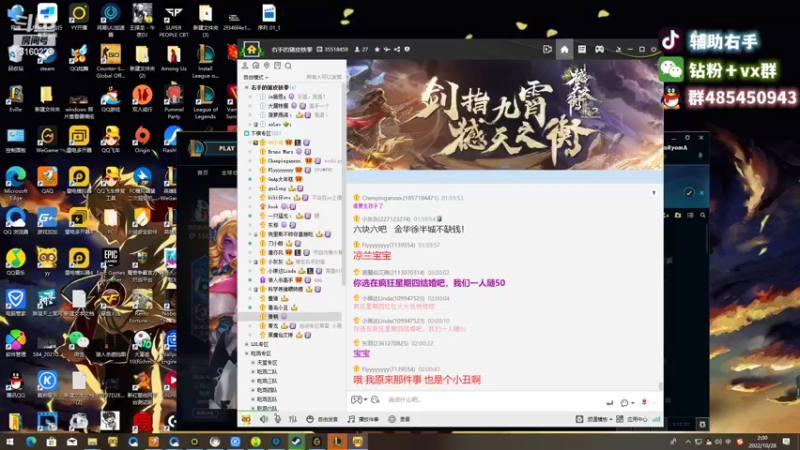Image resolution: width=800 pixels, height=450 pixels.
Task: Click PLAY in the League client window
Action: (x=227, y=148)
